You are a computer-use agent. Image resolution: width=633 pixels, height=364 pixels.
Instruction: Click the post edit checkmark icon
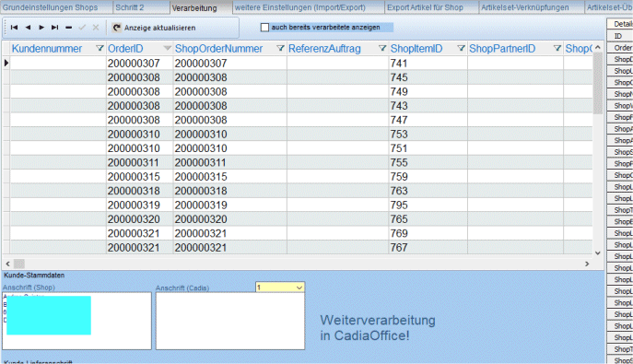pyautogui.click(x=82, y=28)
